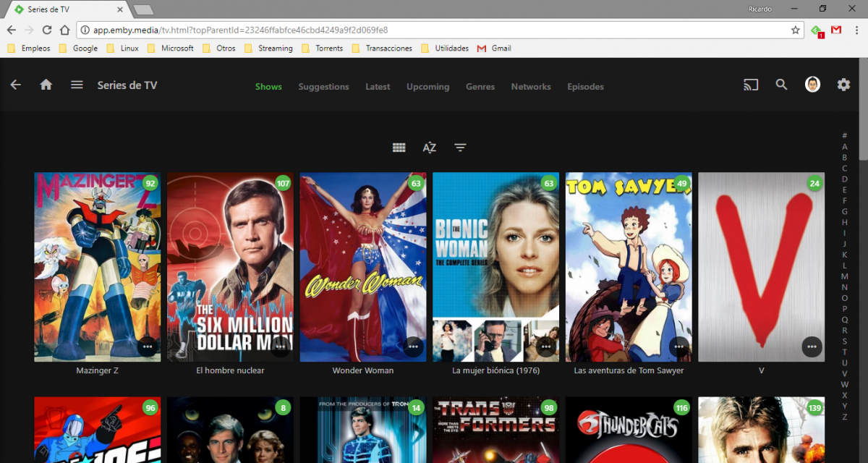
Task: Open more options for El hombre nuclear
Action: (281, 347)
